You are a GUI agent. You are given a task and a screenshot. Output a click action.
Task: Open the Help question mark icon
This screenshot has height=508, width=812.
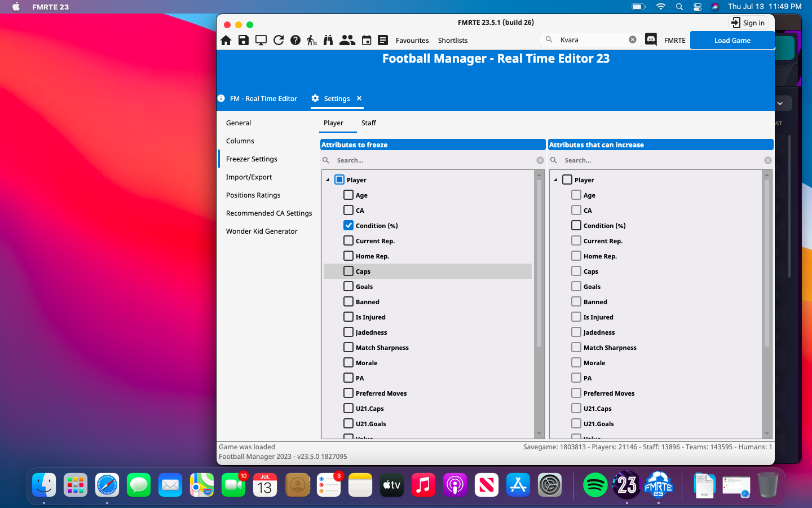tap(295, 40)
